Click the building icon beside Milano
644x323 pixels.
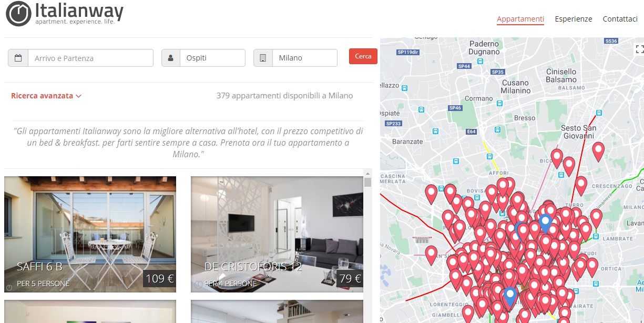click(263, 58)
